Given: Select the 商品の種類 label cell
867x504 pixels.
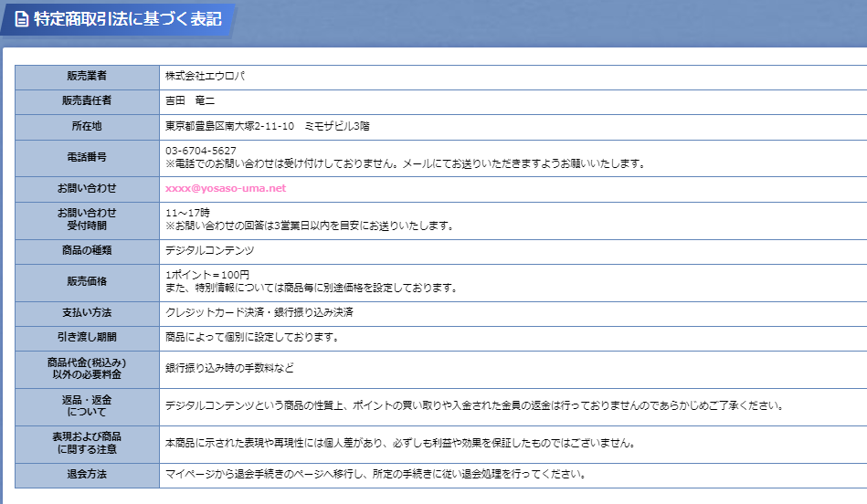Looking at the screenshot, I should [87, 251].
